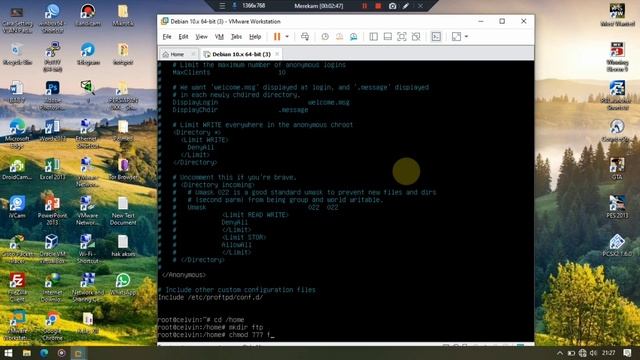Toggle the console view button
640x360 pixels.
point(436,37)
